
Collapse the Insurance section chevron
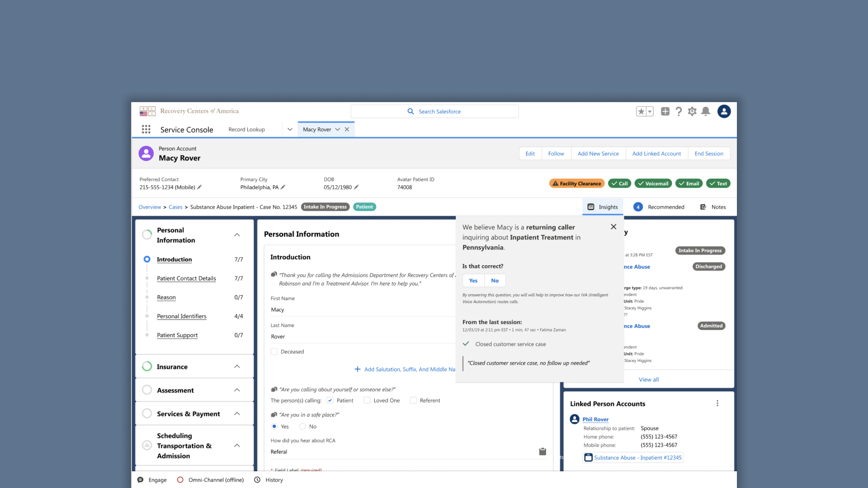pos(237,366)
